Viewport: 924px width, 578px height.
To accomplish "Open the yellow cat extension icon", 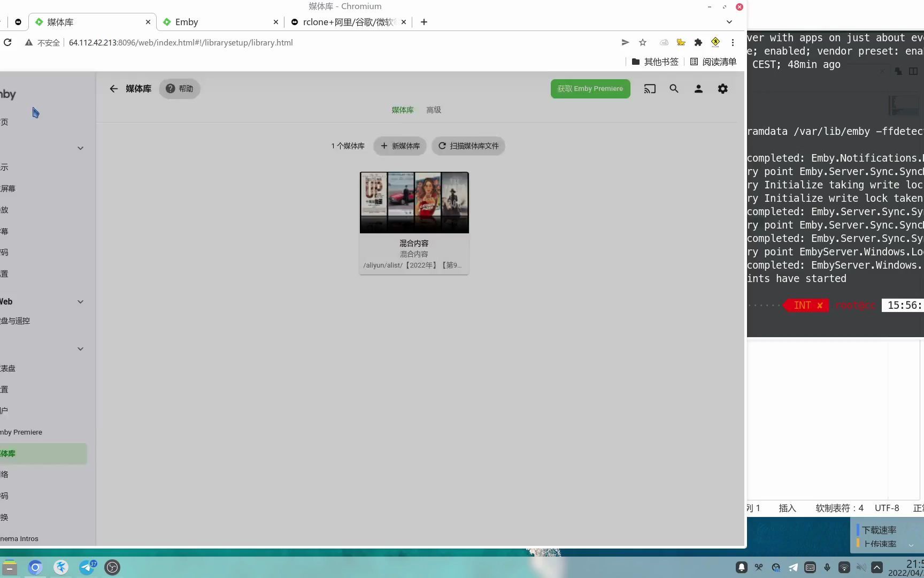I will [x=681, y=42].
